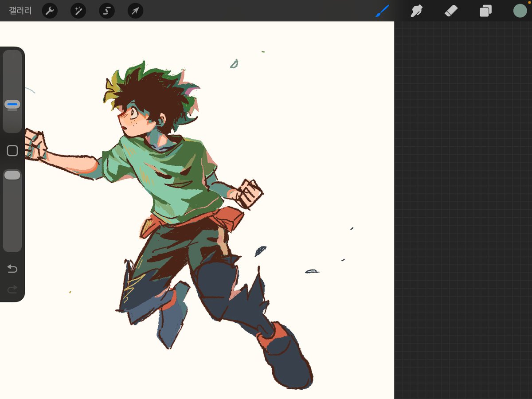Image resolution: width=532 pixels, height=399 pixels.
Task: Open the active color picker circle
Action: (520, 11)
